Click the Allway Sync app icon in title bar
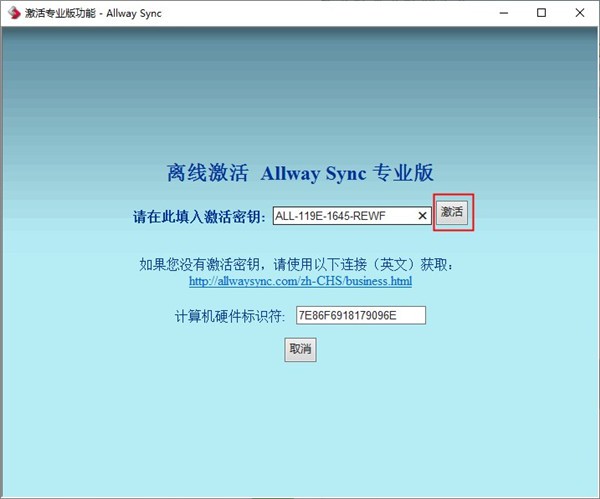The image size is (600, 499). coord(14,13)
